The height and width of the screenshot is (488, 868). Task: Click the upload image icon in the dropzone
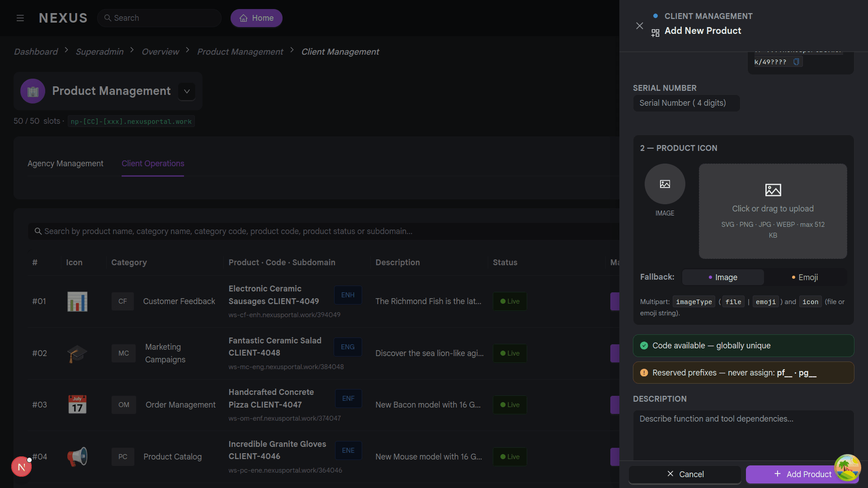click(x=773, y=190)
